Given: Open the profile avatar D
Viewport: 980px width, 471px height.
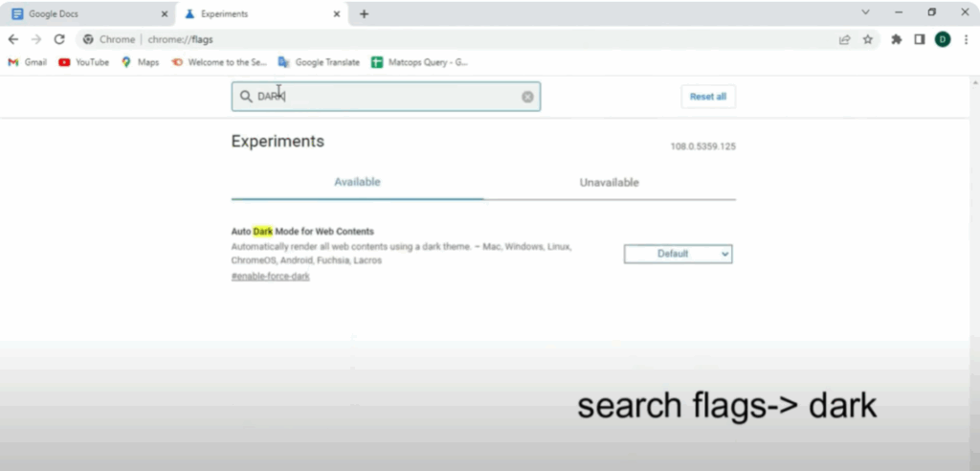Looking at the screenshot, I should [x=943, y=39].
